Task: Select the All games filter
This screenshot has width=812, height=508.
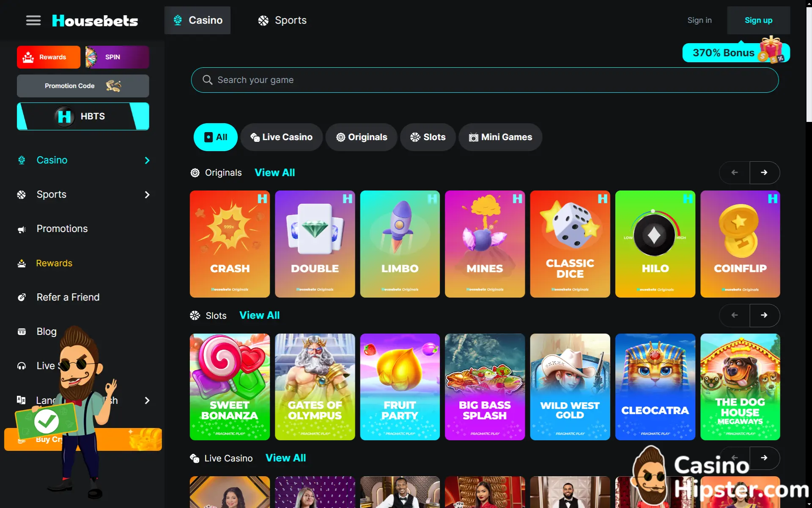Action: click(216, 137)
